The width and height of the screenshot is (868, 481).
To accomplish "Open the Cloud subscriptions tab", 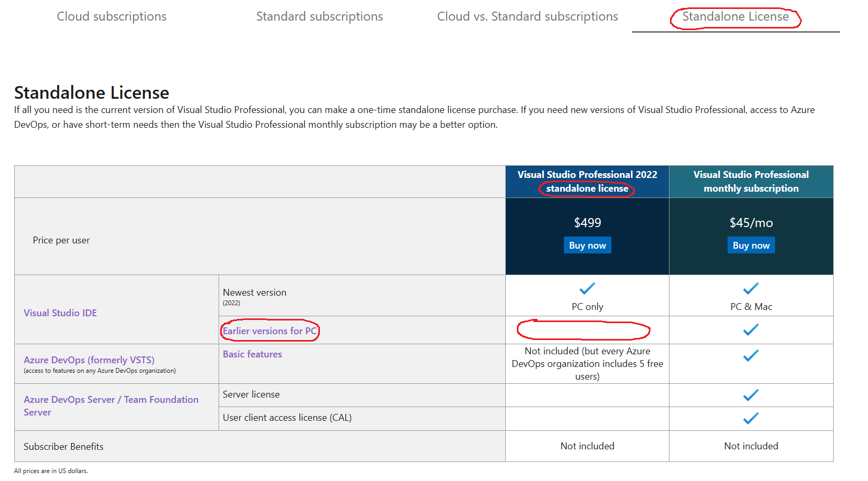I will point(111,16).
